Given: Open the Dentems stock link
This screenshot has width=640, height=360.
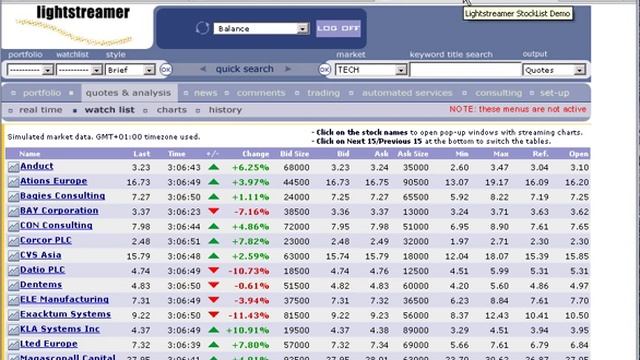Looking at the screenshot, I should pos(41,284).
